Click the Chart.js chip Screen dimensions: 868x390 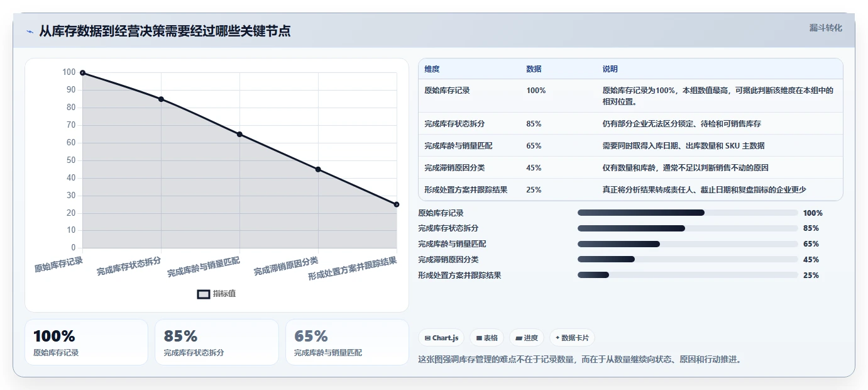coord(441,338)
